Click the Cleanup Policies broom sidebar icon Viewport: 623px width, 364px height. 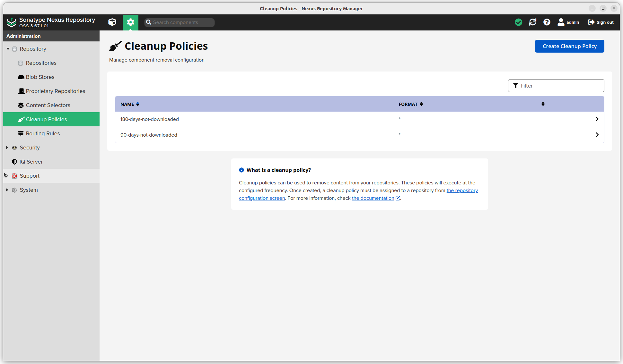coord(21,119)
